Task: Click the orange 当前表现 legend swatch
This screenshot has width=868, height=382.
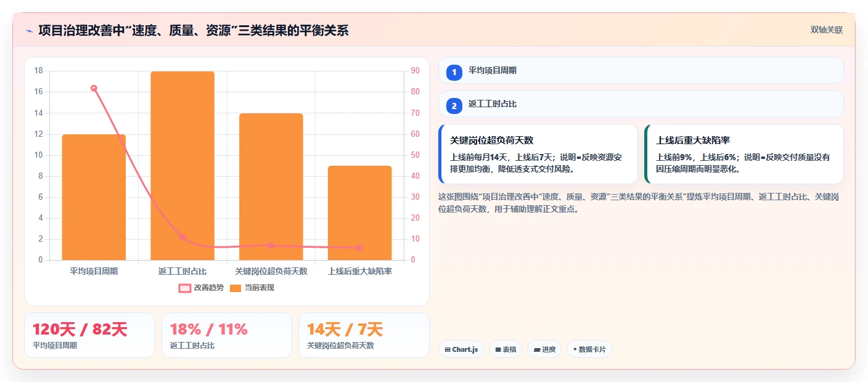Action: pyautogui.click(x=235, y=288)
